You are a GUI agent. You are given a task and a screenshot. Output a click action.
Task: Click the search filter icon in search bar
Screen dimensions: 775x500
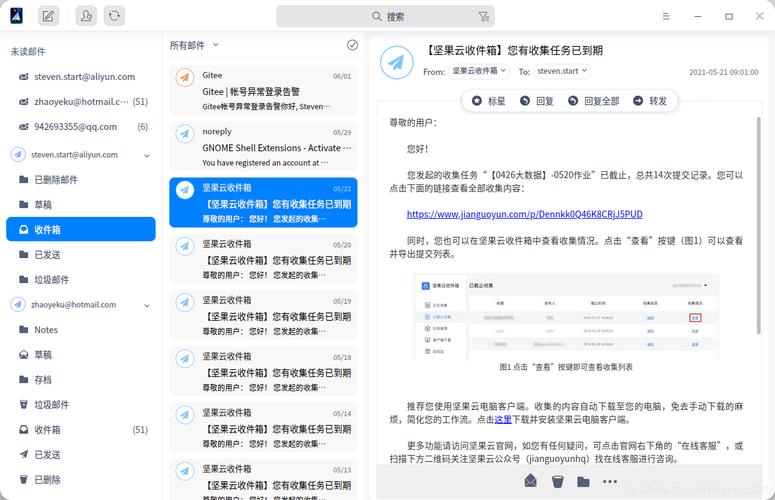tap(484, 16)
